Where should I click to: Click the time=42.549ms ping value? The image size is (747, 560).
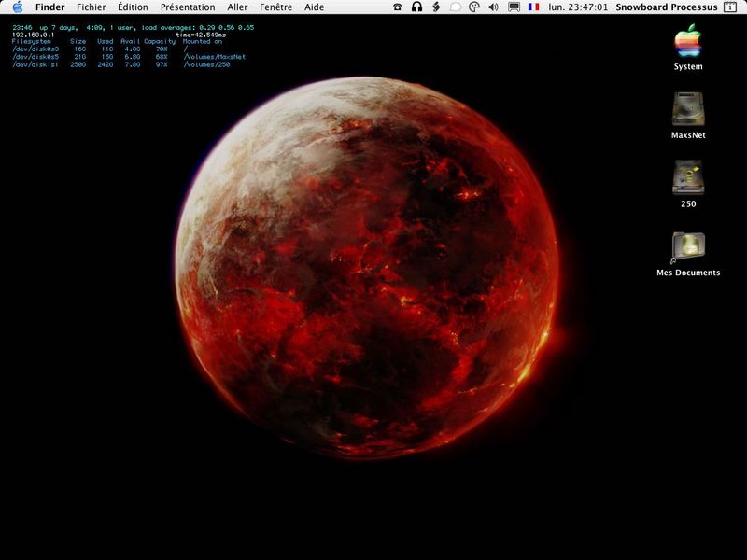click(201, 35)
